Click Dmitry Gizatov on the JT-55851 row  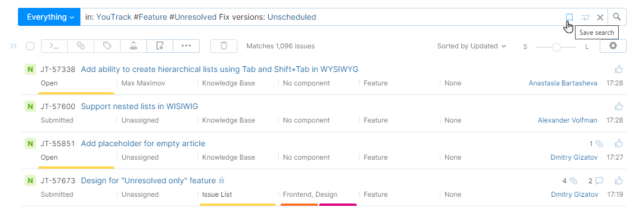coord(574,157)
